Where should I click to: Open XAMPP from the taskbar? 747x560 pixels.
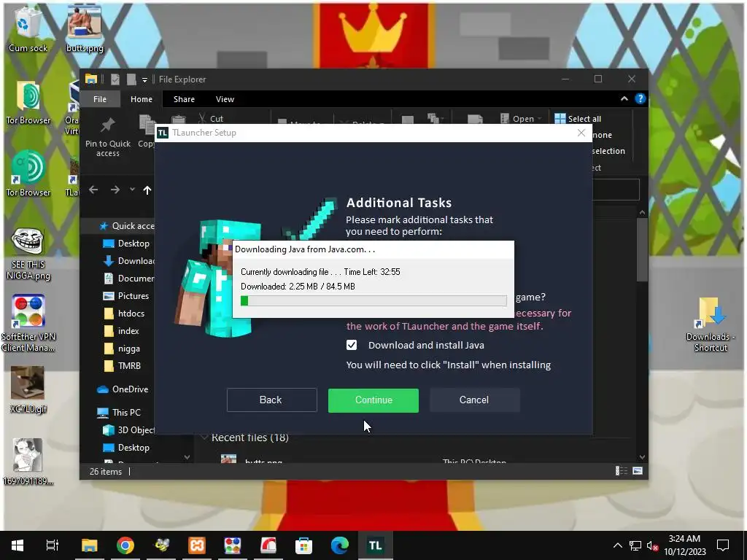click(197, 545)
